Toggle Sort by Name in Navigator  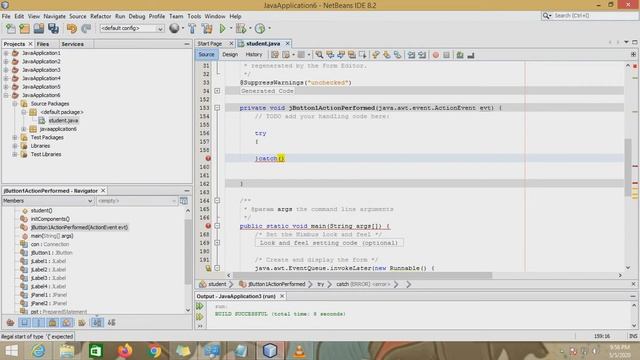point(97,322)
